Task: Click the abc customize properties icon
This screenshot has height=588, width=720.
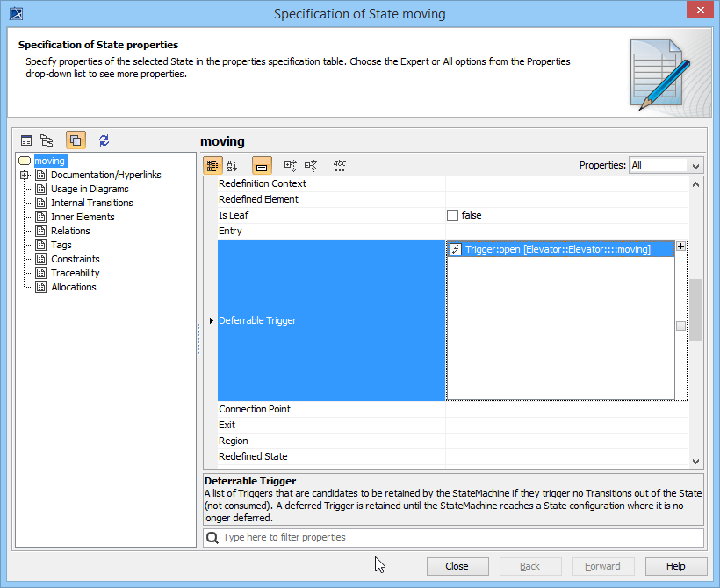Action: coord(340,165)
